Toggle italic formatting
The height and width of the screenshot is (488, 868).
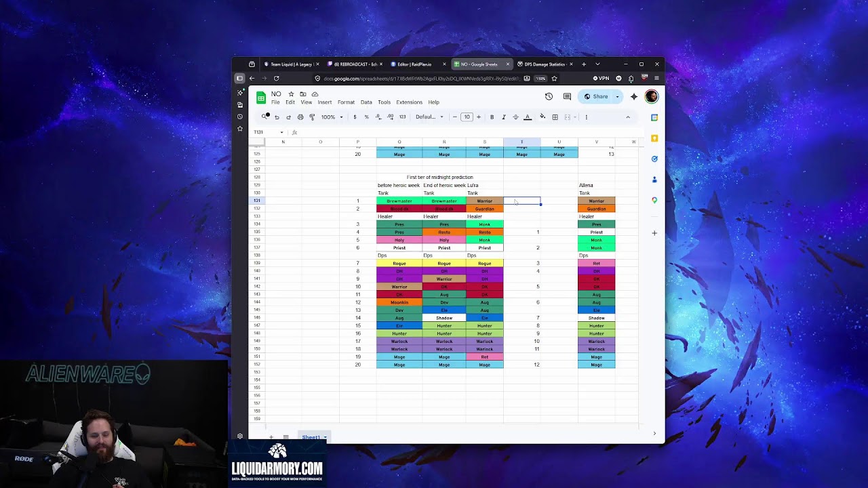click(x=503, y=117)
